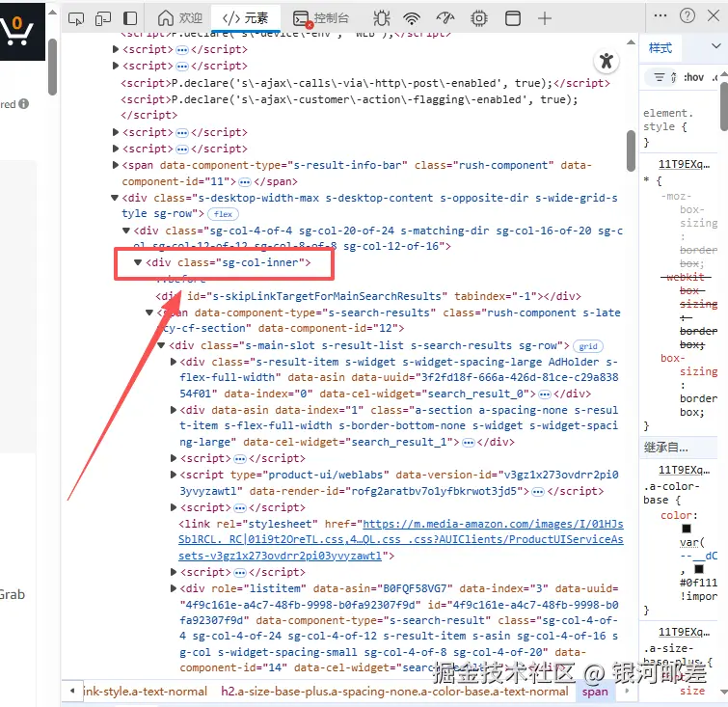Viewport: 728px width, 707px height.
Task: Click the element.style rule text
Action: coord(667,120)
